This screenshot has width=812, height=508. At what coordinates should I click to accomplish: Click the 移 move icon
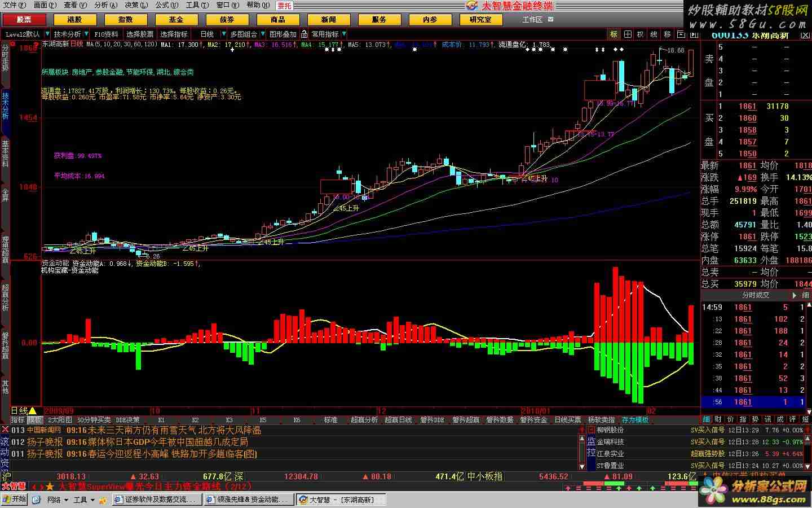667,34
